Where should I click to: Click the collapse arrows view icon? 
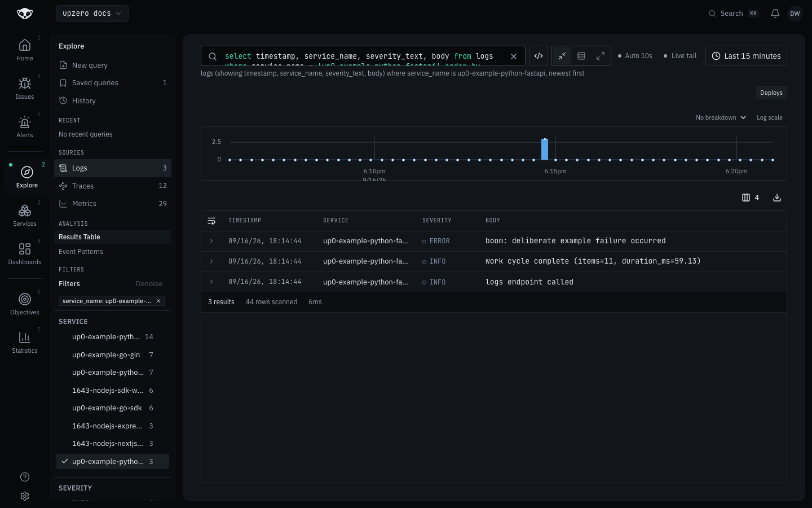tap(562, 56)
